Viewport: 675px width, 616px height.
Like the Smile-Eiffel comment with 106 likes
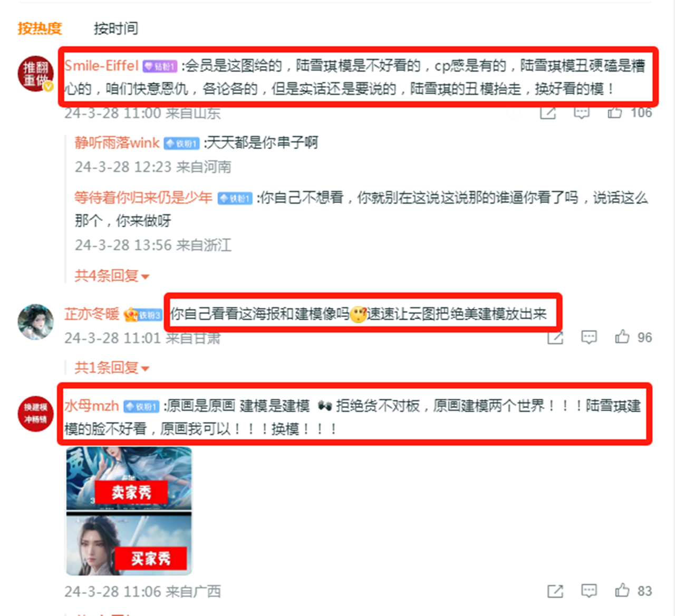point(614,112)
